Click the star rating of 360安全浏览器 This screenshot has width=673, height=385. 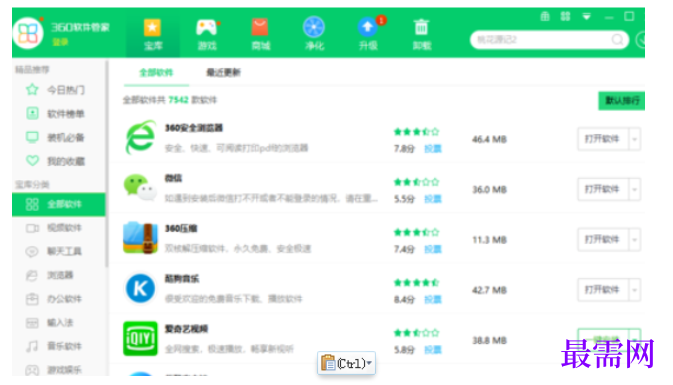coord(416,132)
